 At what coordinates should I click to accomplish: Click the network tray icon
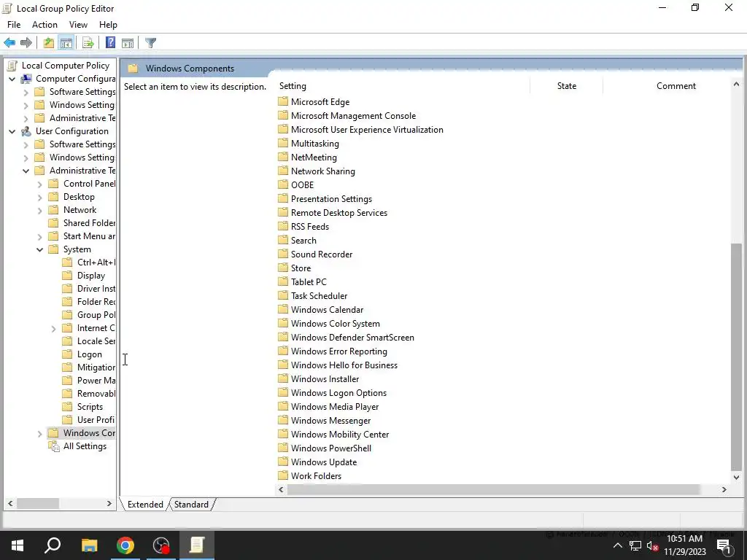click(635, 546)
